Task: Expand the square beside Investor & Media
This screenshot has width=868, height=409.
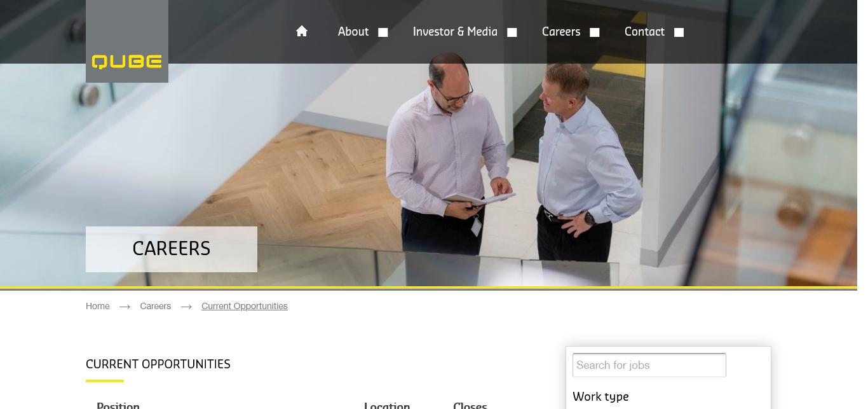Action: tap(512, 32)
